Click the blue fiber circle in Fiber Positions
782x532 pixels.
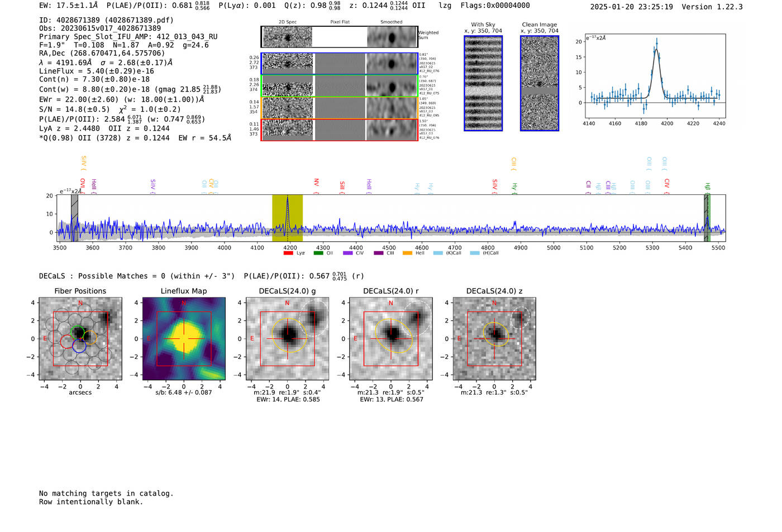79,346
